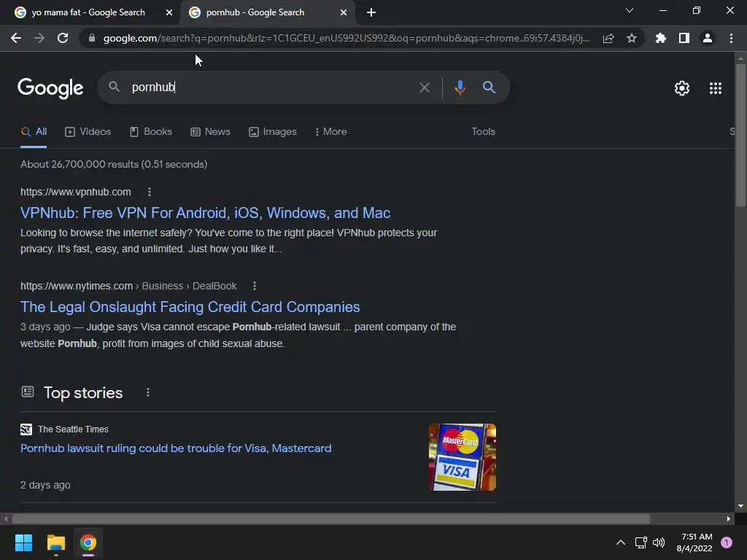Close the pornhub Google Search tab
The image size is (747, 560).
pos(344,12)
